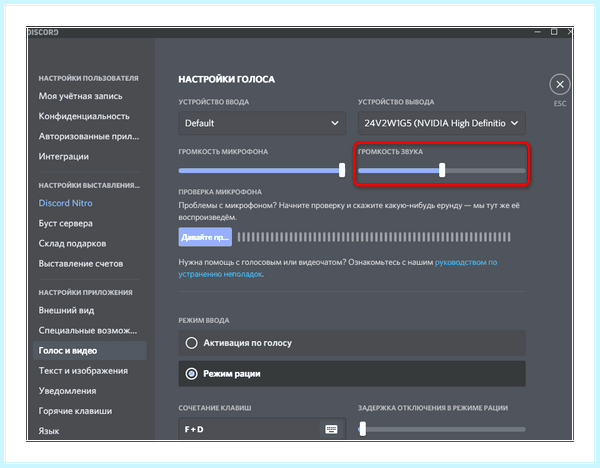Select Активация по голосу radio option

pyautogui.click(x=352, y=343)
